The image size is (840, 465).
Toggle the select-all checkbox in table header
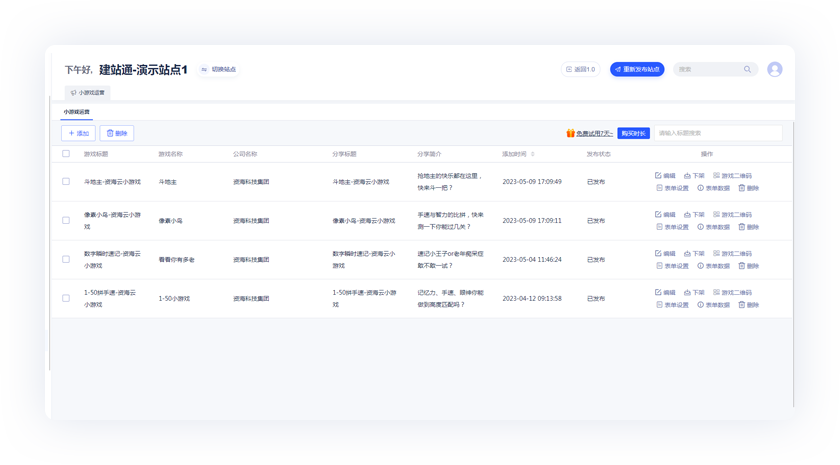[x=66, y=154]
